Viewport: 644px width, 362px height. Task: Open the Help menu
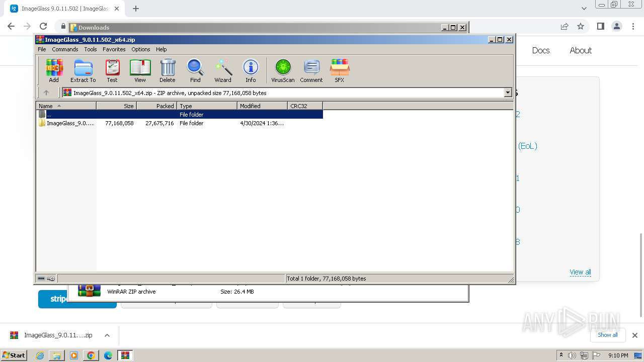(161, 49)
